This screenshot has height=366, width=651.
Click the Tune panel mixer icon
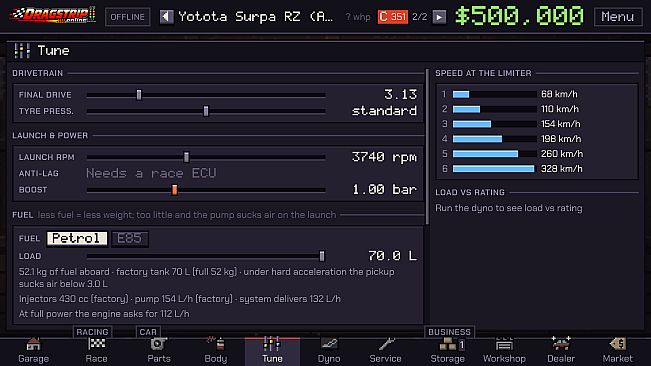(x=22, y=51)
